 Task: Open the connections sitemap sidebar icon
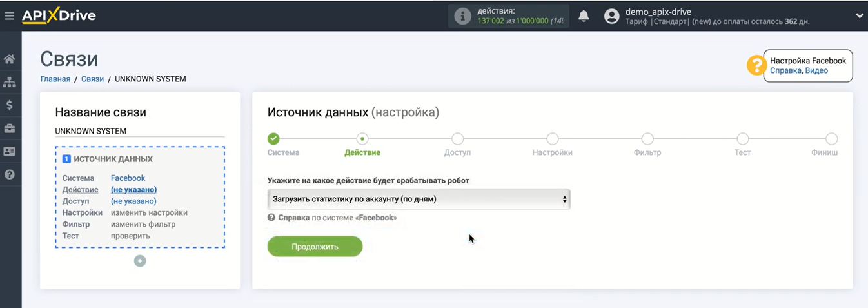[10, 82]
